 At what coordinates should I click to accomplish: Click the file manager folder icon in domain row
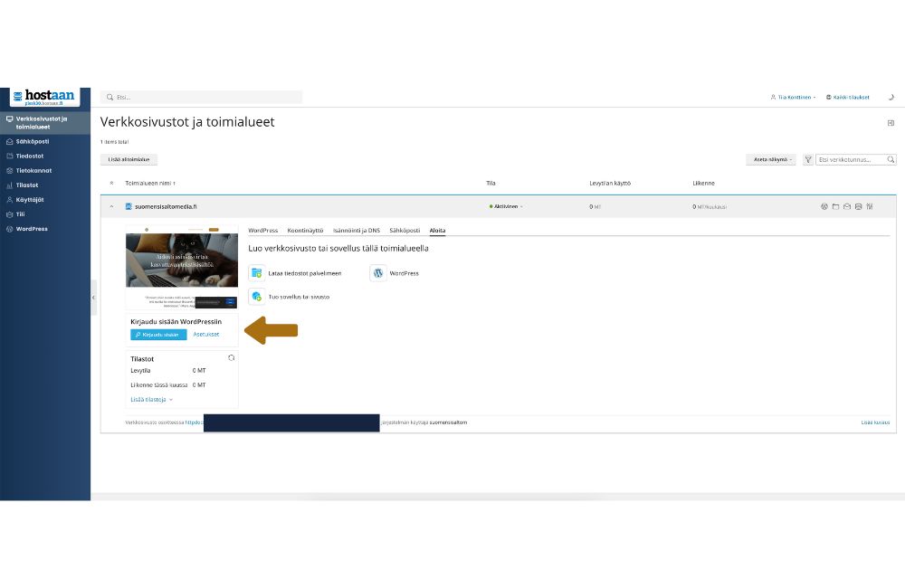[x=835, y=206]
